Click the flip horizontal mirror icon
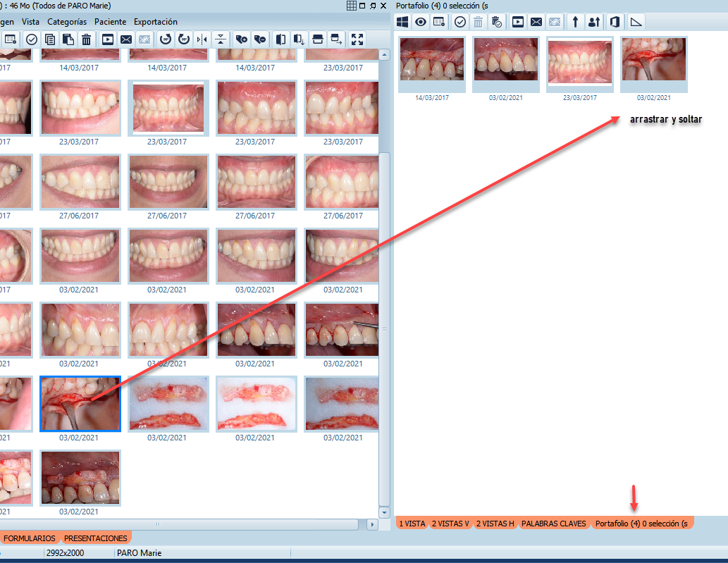Viewport: 728px width, 563px height. [x=202, y=39]
